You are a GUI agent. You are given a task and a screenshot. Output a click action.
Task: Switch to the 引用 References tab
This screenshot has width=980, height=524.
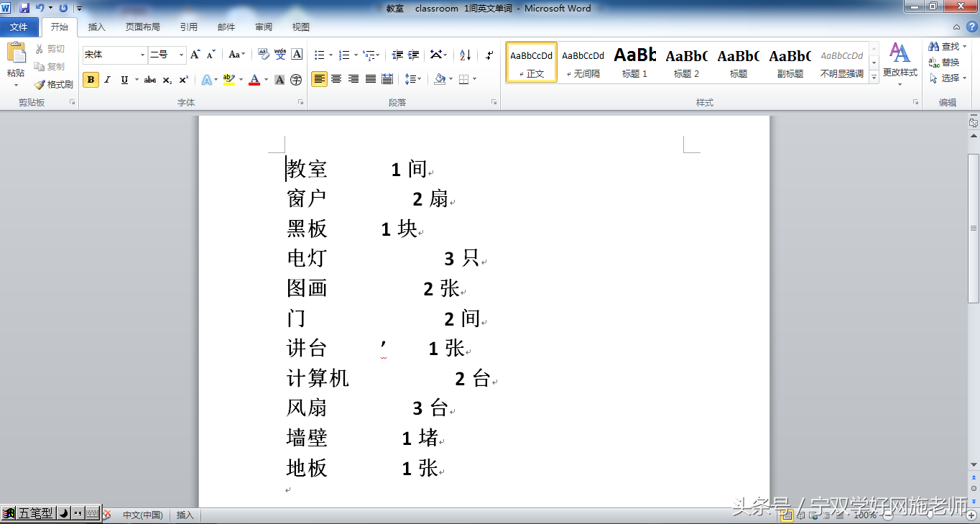tap(189, 27)
